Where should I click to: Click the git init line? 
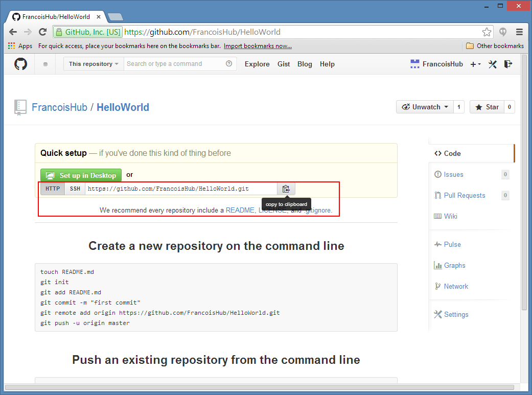[x=54, y=282]
